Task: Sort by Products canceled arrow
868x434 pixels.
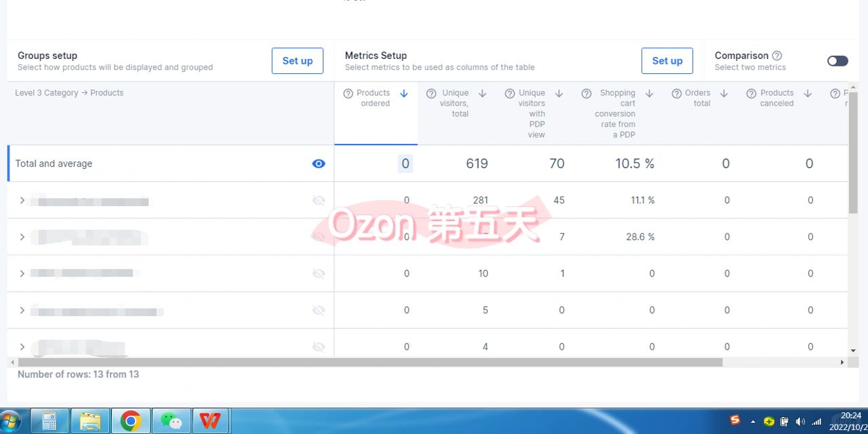Action: (x=808, y=94)
